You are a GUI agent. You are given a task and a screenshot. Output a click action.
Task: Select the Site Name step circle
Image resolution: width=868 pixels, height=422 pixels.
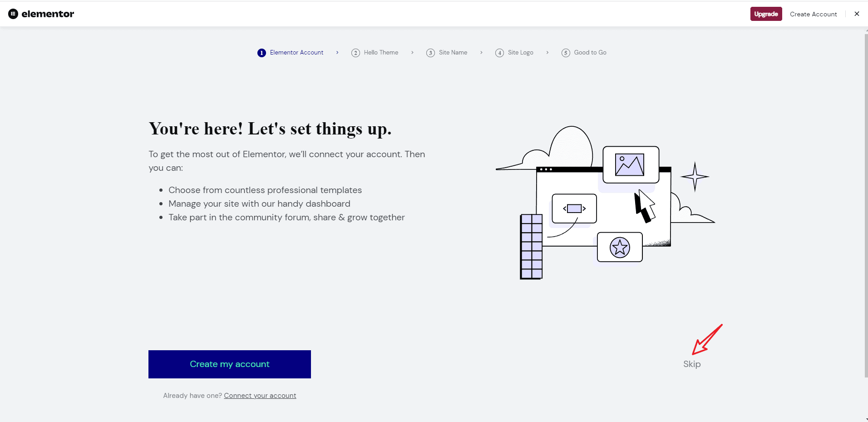(x=430, y=53)
